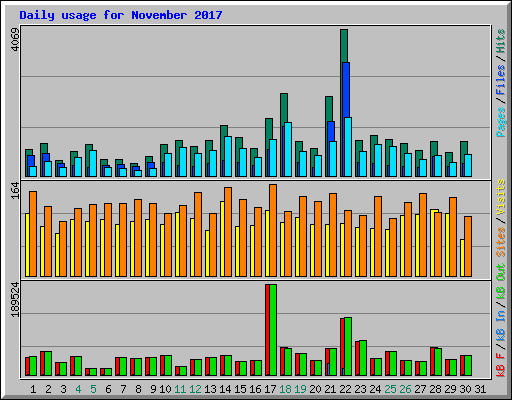Click day 23 on the x-axis
This screenshot has width=512, height=400.
pos(360,389)
